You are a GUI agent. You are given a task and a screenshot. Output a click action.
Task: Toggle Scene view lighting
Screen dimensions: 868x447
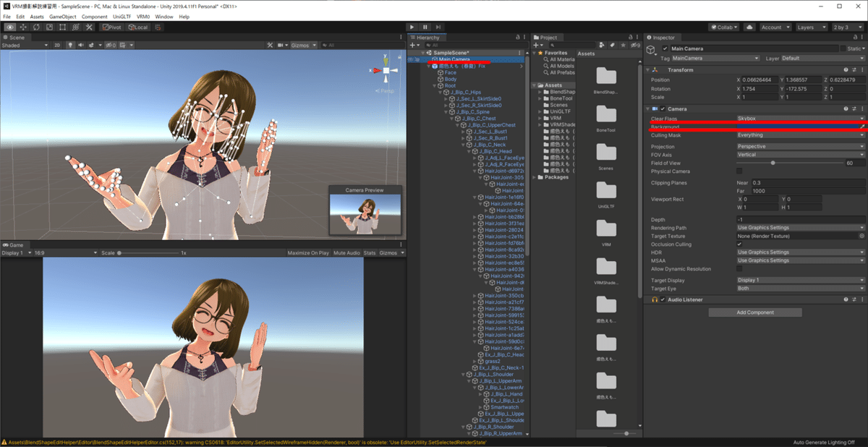tap(70, 45)
